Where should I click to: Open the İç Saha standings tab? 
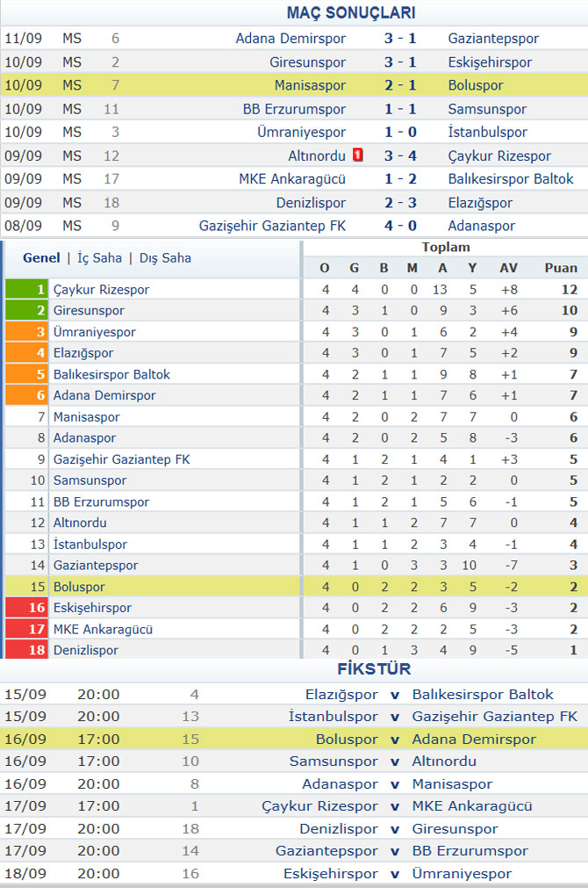100,258
